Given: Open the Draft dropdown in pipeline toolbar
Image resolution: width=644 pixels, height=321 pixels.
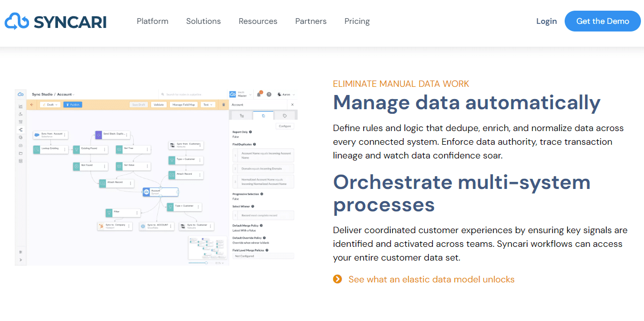Looking at the screenshot, I should (x=50, y=105).
